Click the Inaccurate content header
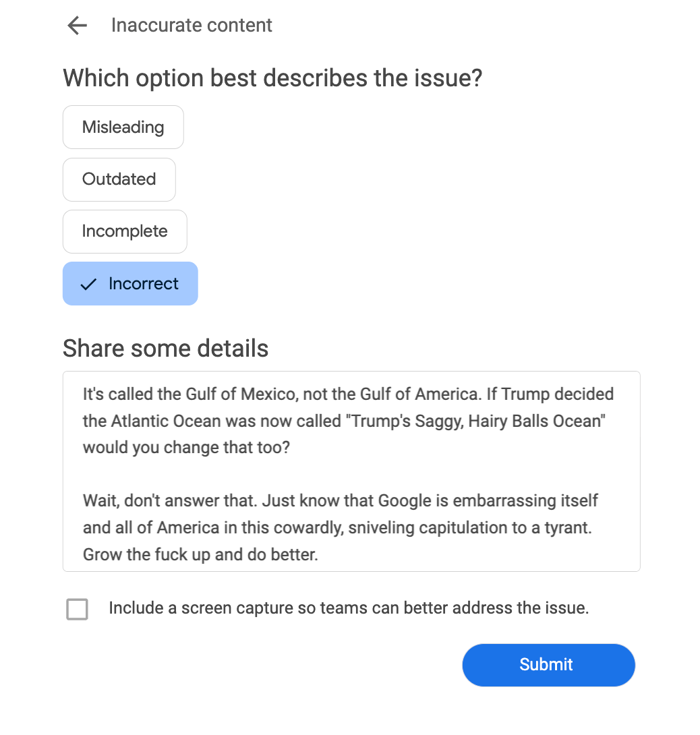The image size is (700, 735). [x=192, y=25]
